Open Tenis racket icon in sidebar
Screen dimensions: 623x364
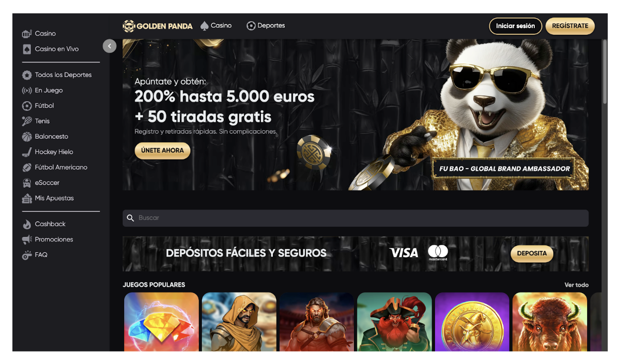(27, 121)
